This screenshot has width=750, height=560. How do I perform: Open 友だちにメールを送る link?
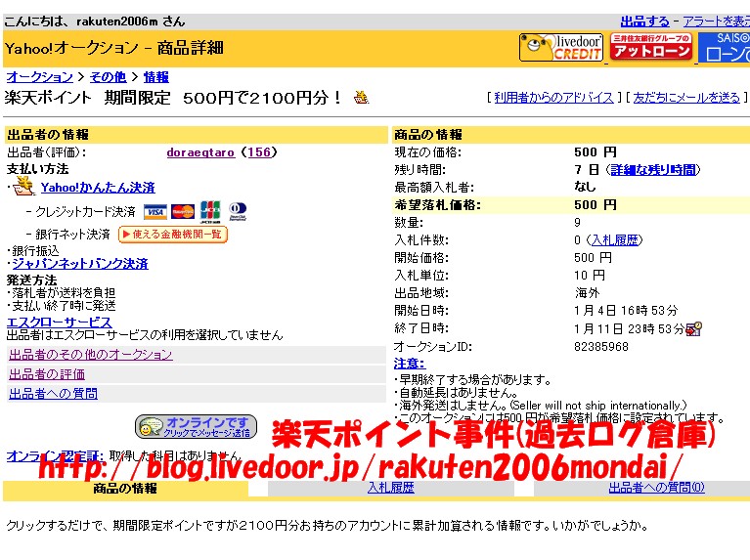[686, 98]
